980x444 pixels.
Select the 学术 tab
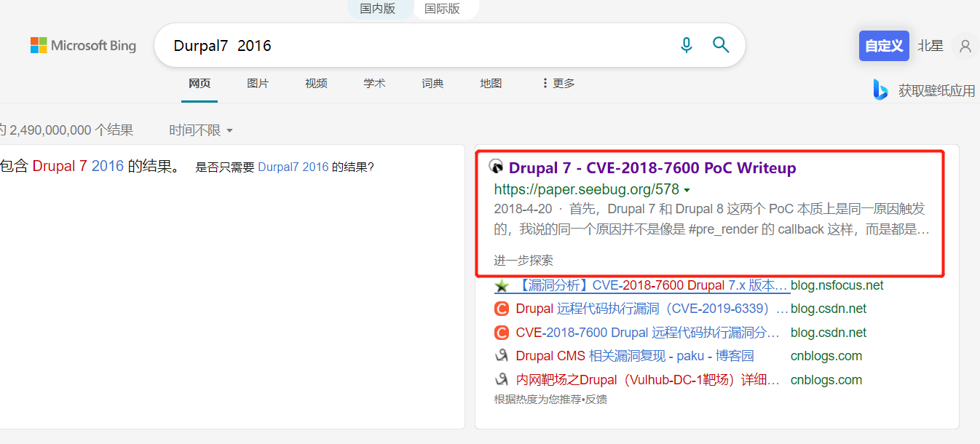[x=374, y=84]
